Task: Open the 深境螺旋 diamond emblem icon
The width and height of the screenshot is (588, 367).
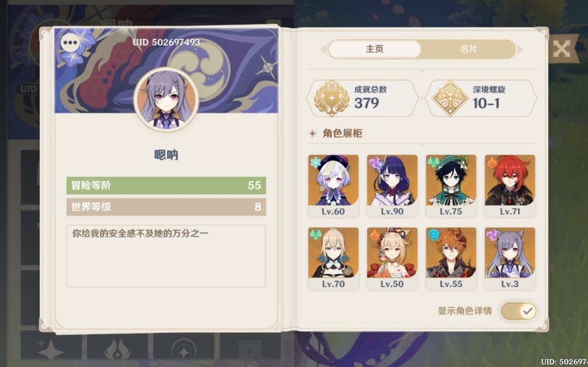Action: click(x=450, y=98)
